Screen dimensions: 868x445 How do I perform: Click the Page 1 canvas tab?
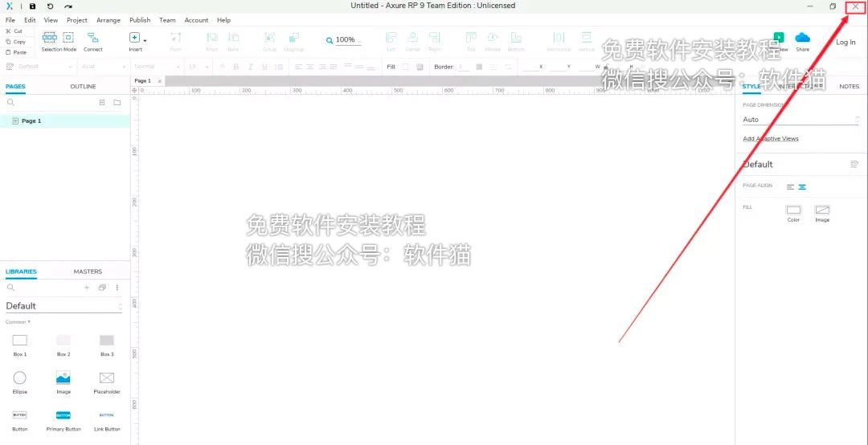point(143,81)
